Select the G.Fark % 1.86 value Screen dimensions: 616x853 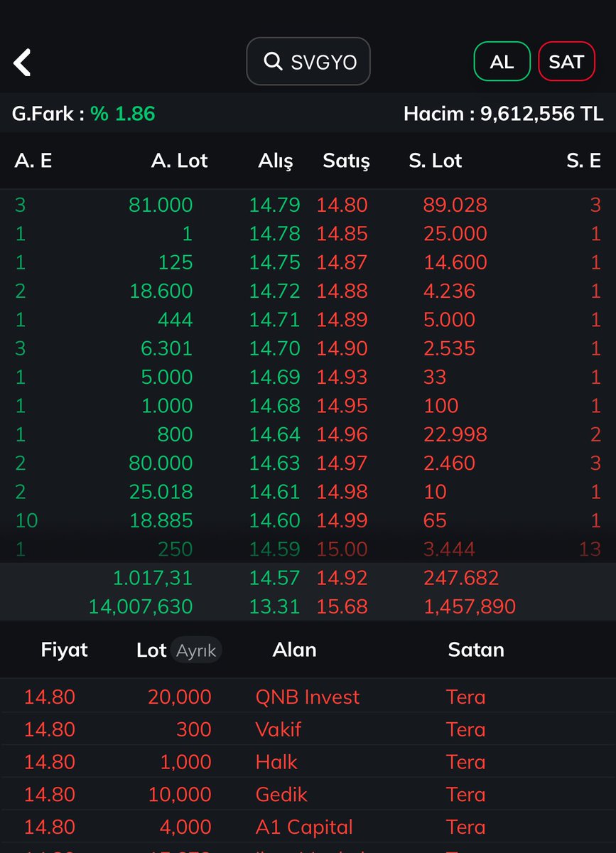(x=123, y=114)
